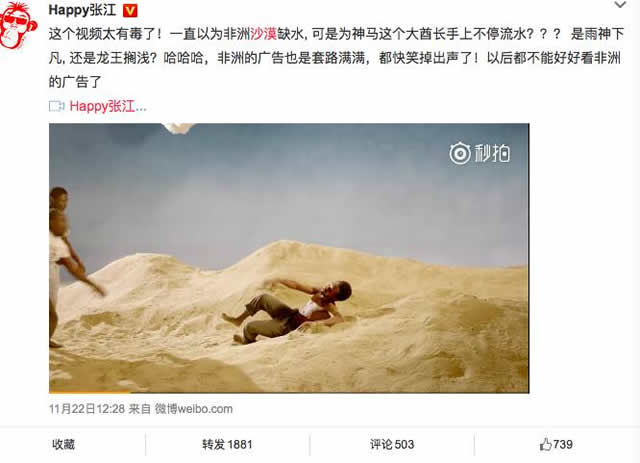Screen dimensions: 640x463
Task: Click the 秒拍 watermark text
Action: pyautogui.click(x=492, y=154)
